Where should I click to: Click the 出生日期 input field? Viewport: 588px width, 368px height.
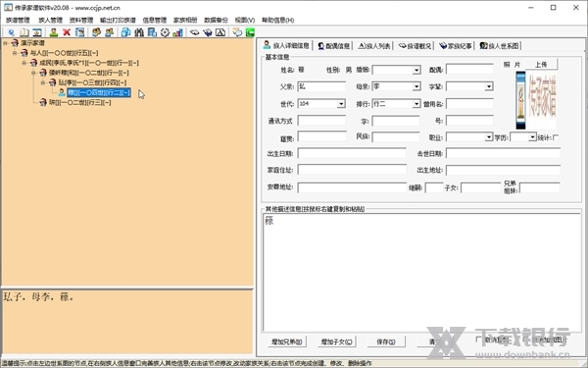click(x=352, y=153)
